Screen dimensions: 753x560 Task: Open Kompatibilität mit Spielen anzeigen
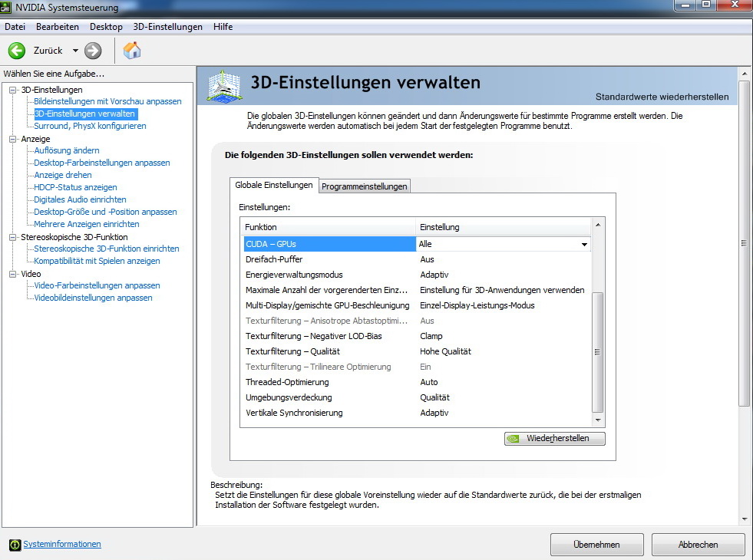[97, 261]
